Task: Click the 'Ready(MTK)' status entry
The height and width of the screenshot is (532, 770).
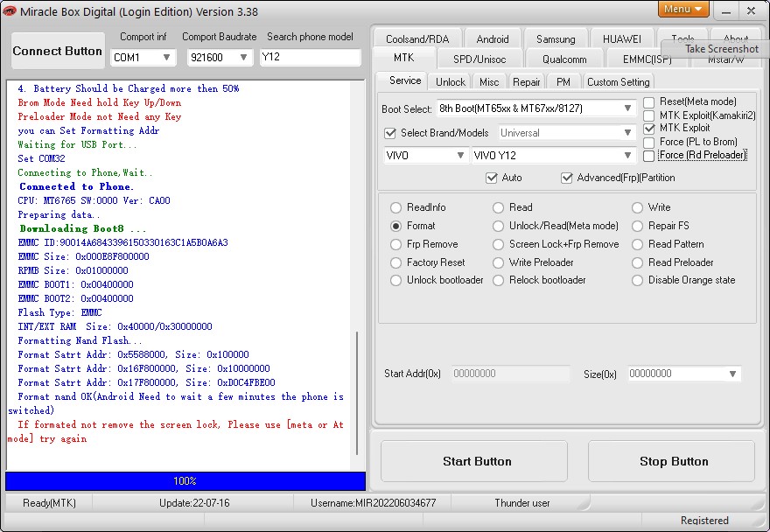Action: (x=49, y=503)
